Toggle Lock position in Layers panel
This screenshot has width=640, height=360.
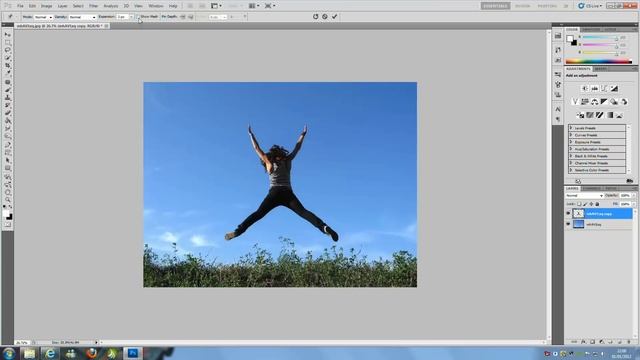591,204
